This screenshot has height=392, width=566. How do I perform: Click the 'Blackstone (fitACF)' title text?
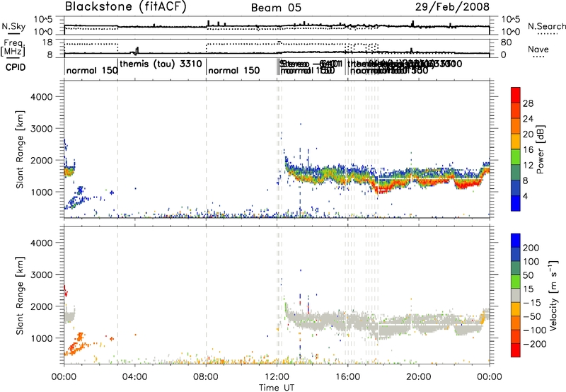point(126,6)
